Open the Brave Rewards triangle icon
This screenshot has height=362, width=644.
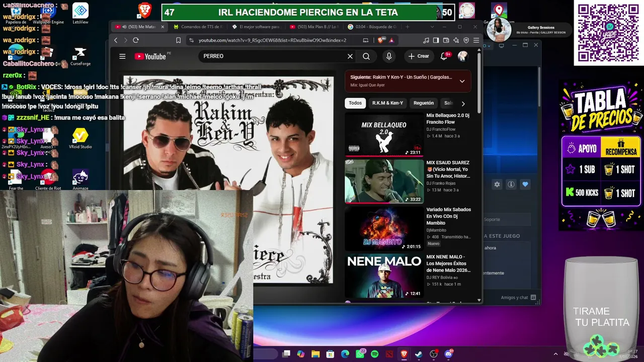coord(391,40)
